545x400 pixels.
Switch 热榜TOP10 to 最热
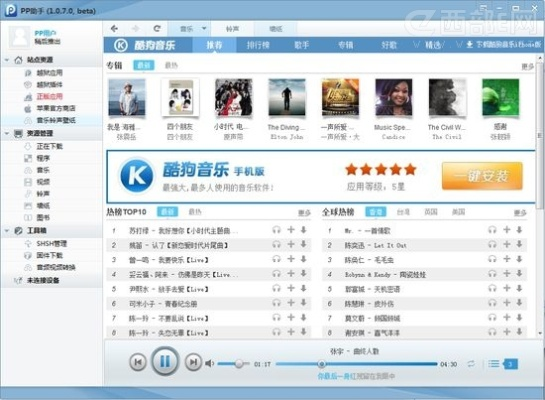pos(195,212)
